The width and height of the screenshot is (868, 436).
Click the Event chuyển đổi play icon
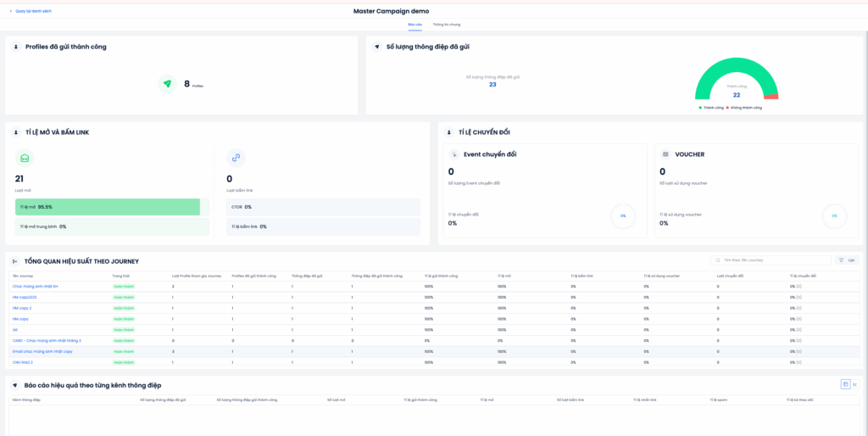(453, 154)
